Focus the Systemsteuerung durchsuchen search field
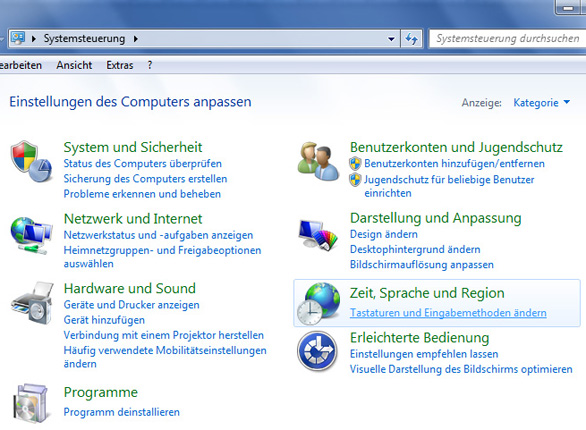 pyautogui.click(x=507, y=38)
